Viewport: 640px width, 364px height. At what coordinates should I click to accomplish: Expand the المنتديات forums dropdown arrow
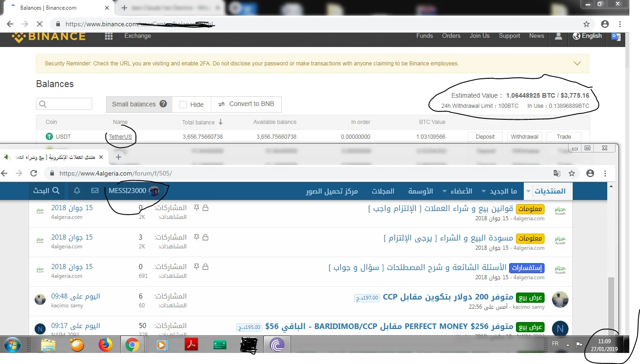(528, 191)
